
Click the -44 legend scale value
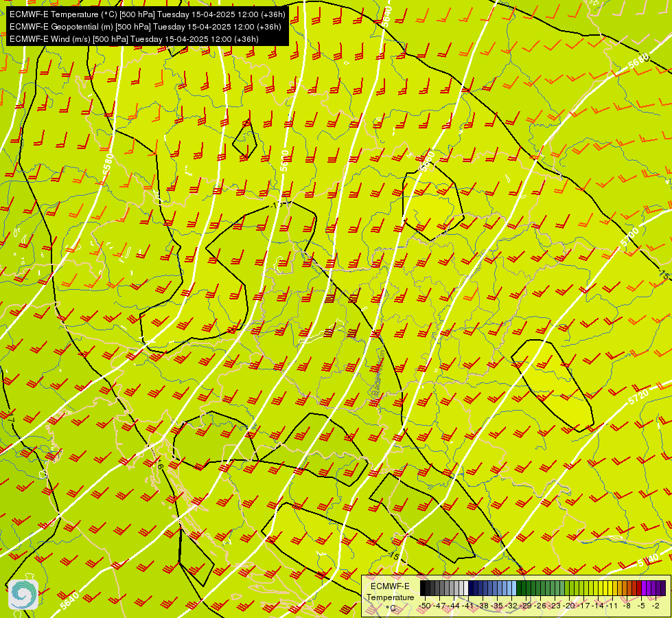point(454,606)
